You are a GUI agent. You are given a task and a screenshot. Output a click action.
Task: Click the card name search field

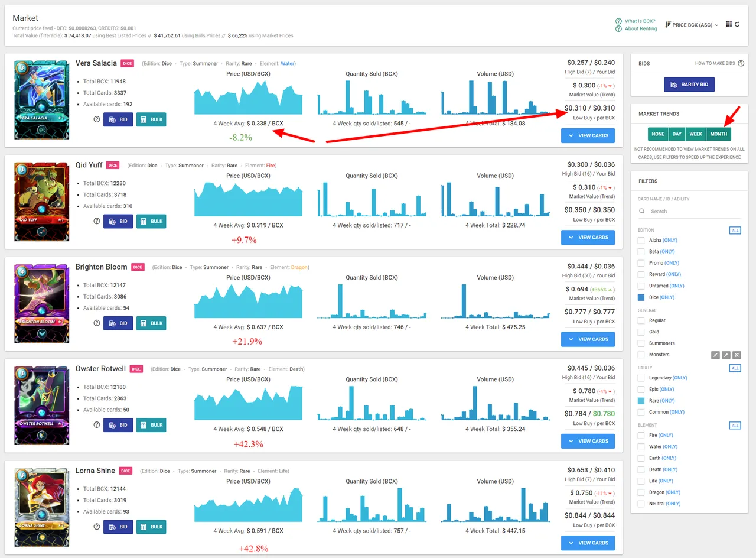689,211
